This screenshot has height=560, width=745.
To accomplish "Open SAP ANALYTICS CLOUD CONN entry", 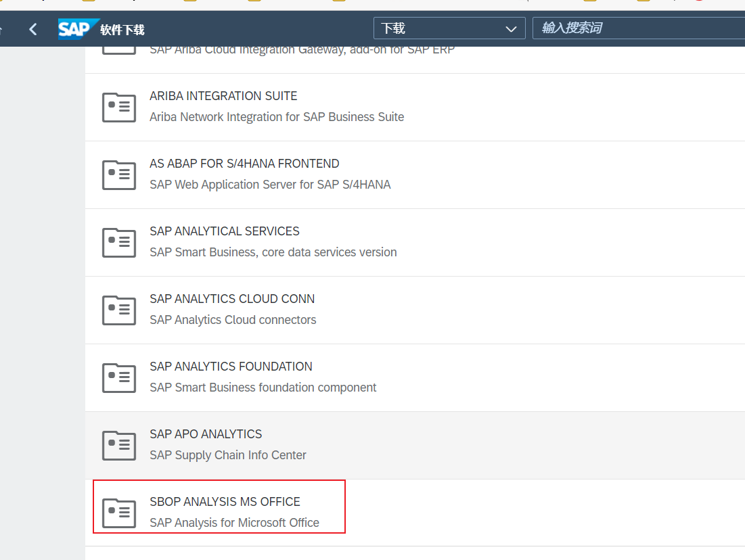I will point(232,299).
